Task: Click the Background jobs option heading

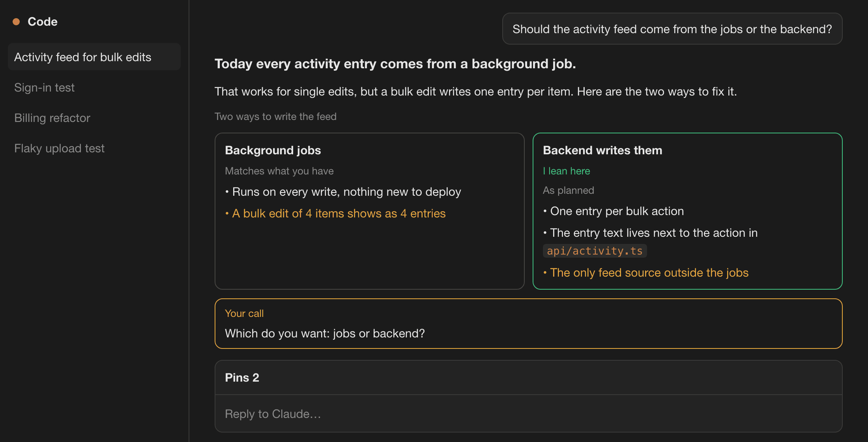Action: (x=273, y=150)
